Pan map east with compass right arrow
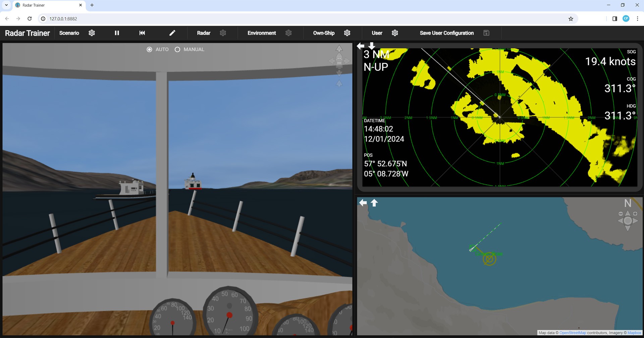This screenshot has width=644, height=338. tap(635, 221)
